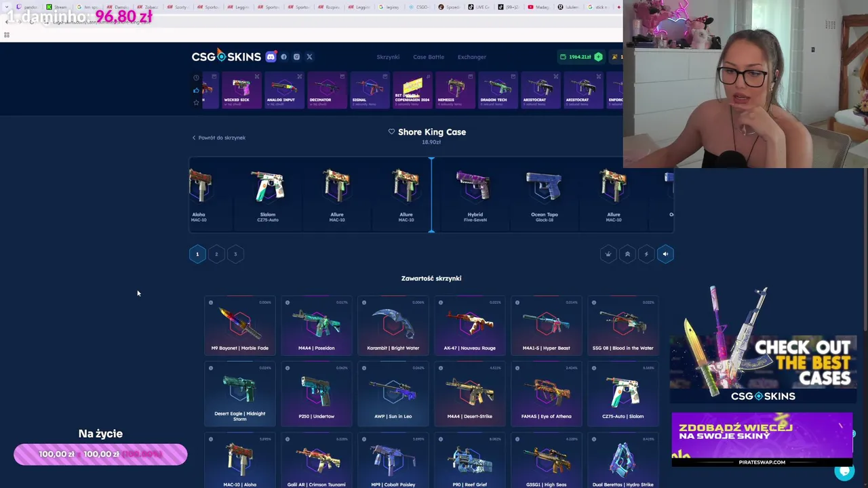Select Ocean Topo Glock-18 in roulette
The image size is (868, 488).
[544, 195]
